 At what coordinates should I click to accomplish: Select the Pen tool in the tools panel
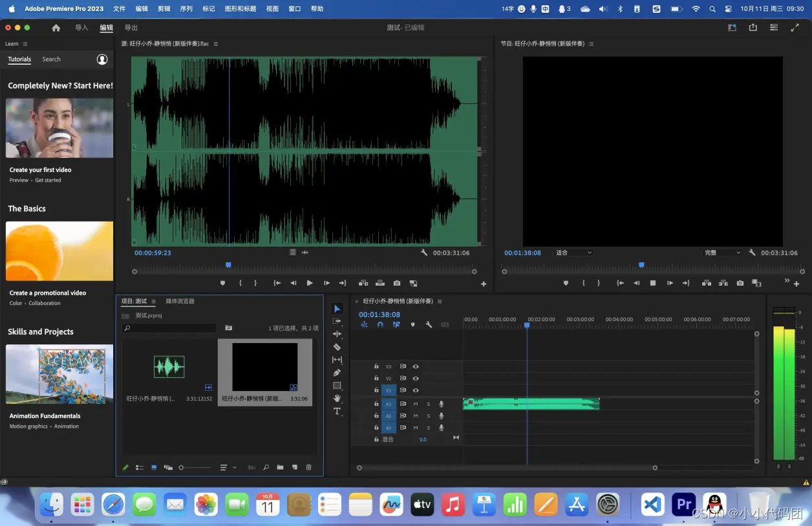coord(337,373)
